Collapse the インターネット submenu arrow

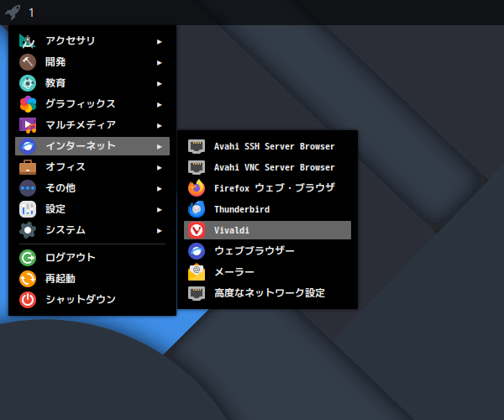[159, 147]
